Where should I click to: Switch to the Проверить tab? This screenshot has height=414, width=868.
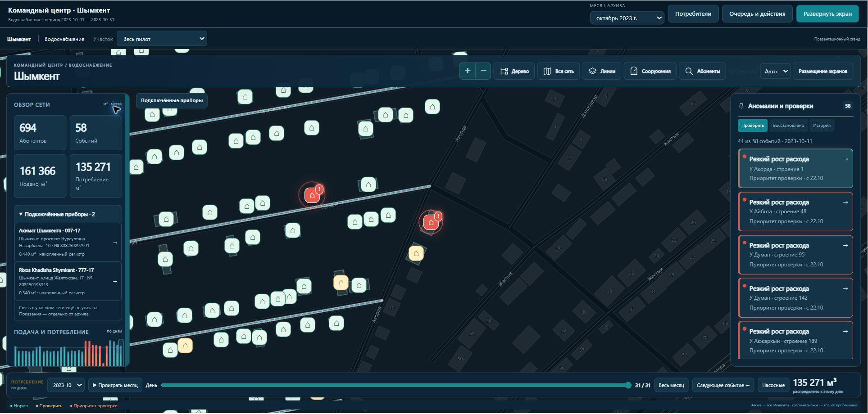(753, 126)
